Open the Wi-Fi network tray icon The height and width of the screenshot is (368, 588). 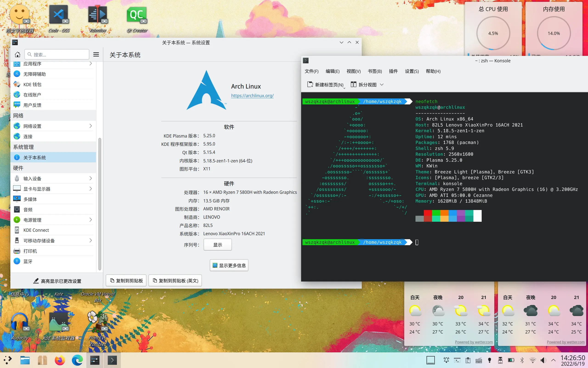pos(533,360)
